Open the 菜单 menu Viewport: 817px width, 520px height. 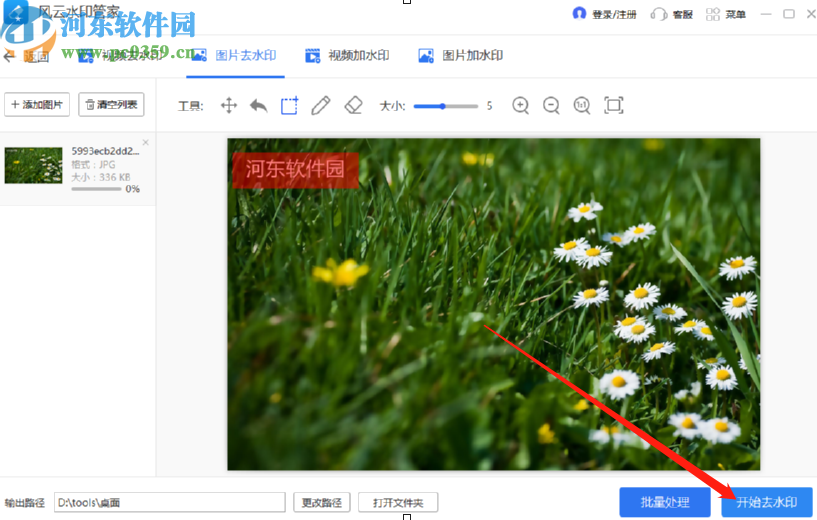pos(727,14)
